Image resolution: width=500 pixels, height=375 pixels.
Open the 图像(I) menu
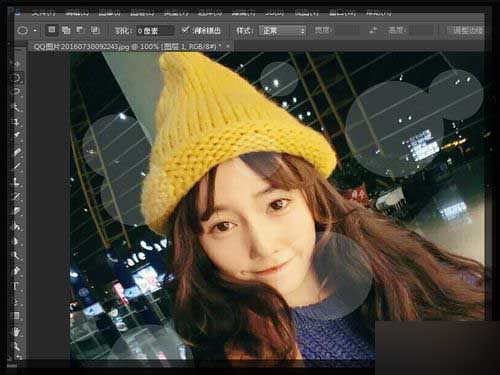(x=109, y=13)
